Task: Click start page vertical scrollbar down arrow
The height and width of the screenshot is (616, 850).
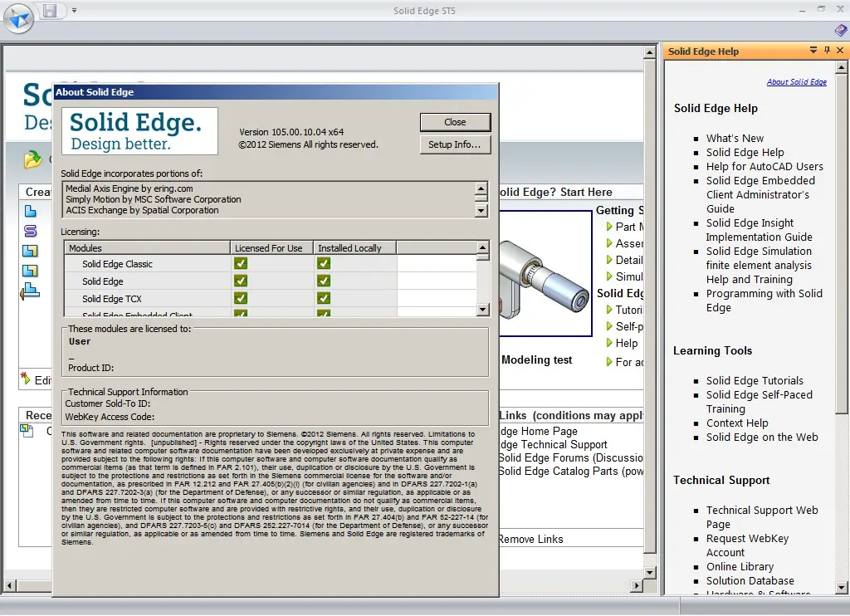Action: (650, 573)
